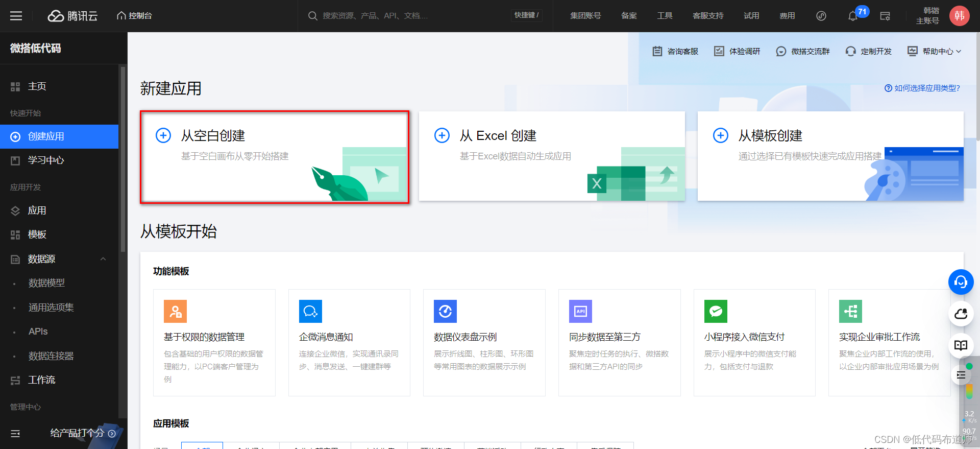This screenshot has height=449, width=980.
Task: Click the floating list menu button
Action: coord(961,375)
